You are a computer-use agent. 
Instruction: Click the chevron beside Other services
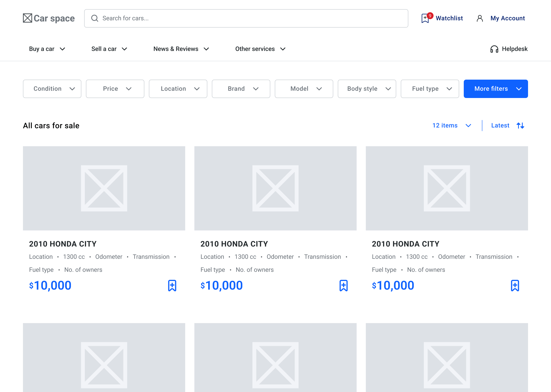283,49
